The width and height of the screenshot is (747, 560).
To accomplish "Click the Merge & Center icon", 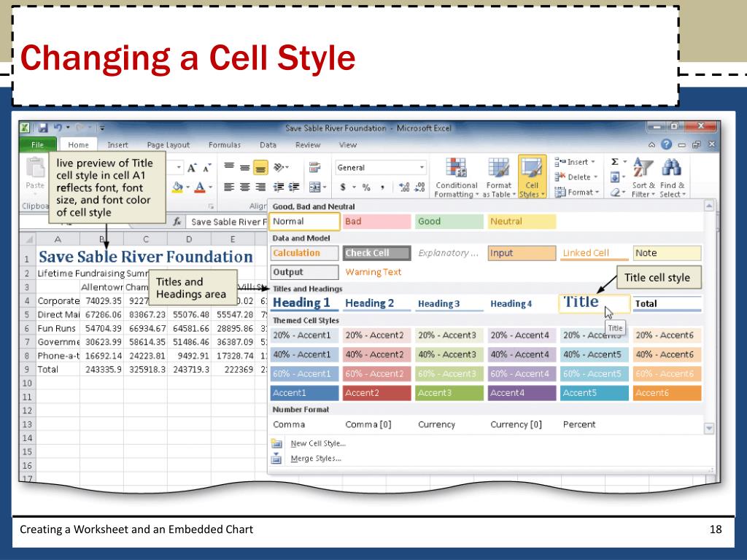I will click(315, 187).
